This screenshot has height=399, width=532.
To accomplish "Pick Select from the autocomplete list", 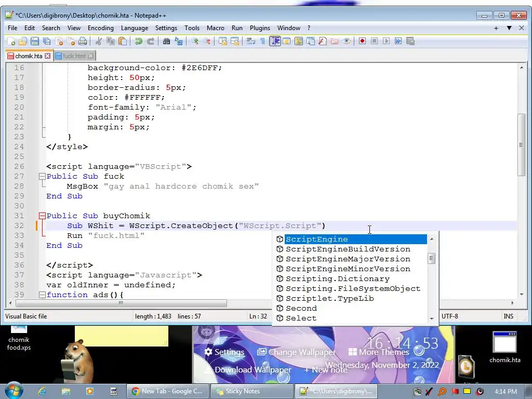I will pyautogui.click(x=301, y=318).
